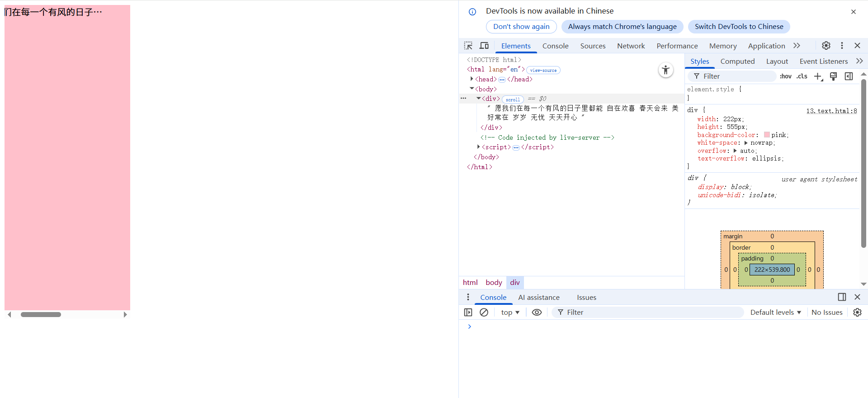
Task: Open the Sources tab
Action: [593, 46]
